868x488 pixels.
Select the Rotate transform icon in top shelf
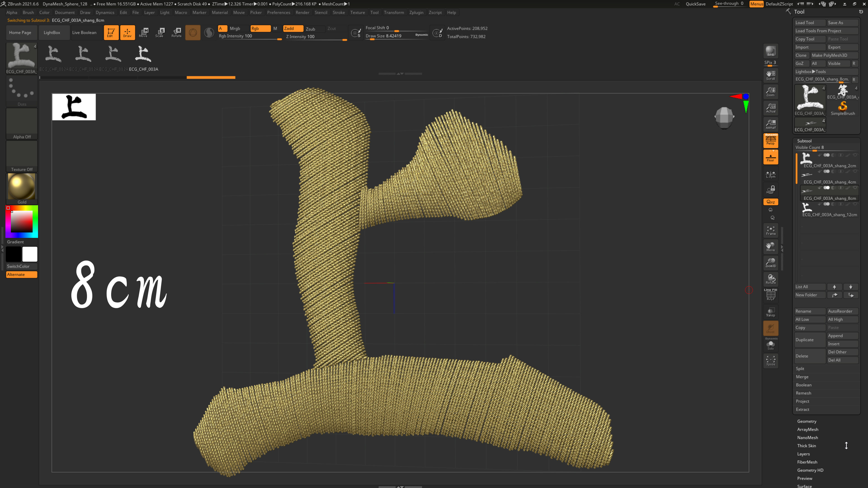[176, 32]
